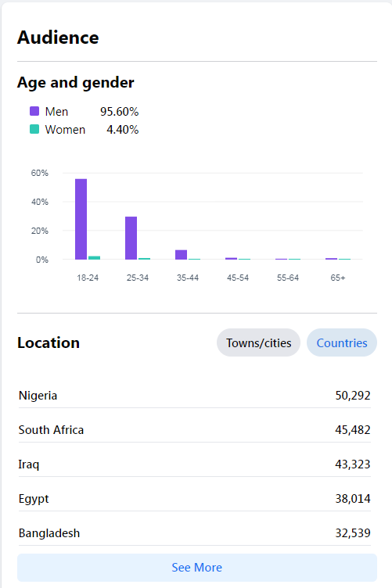Select the Iraq location row
Screen dimensions: 392x588
(194, 464)
